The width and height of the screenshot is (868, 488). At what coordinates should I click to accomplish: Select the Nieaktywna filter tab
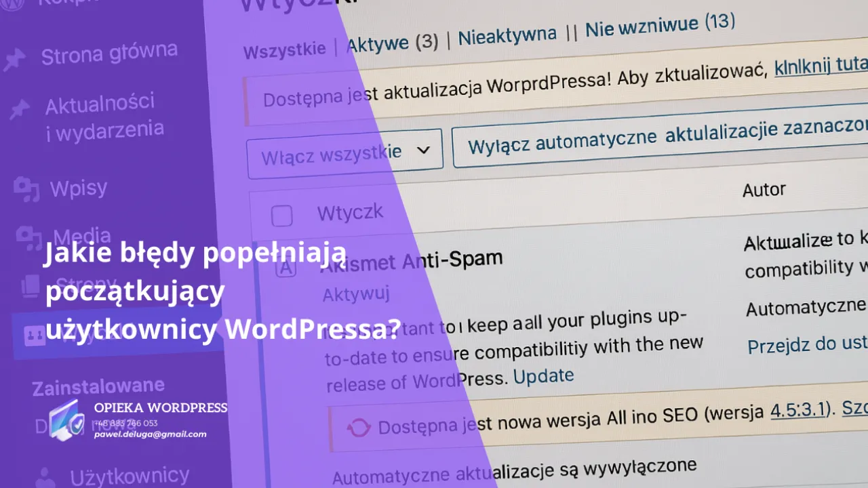pos(507,35)
